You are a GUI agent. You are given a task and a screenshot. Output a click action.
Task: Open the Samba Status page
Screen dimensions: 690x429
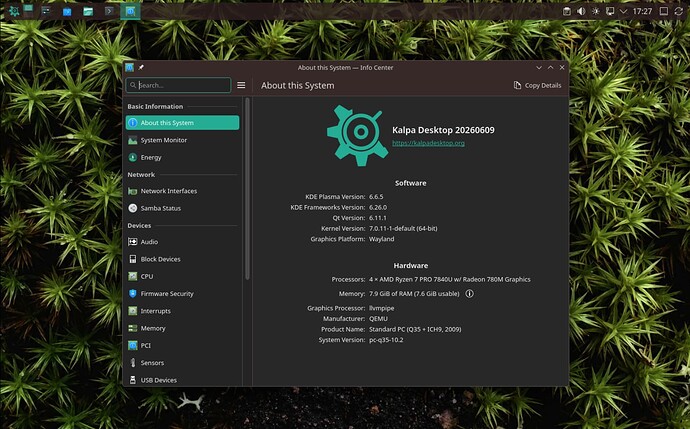(182, 208)
